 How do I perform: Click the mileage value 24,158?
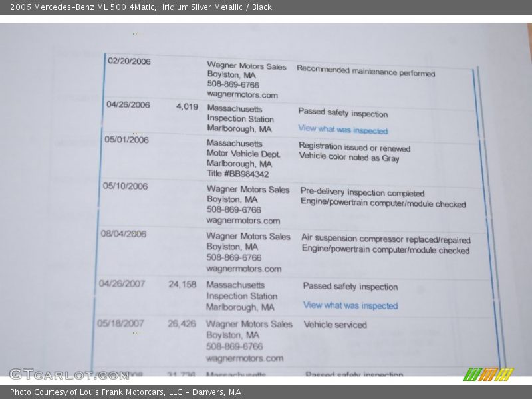[x=182, y=285]
